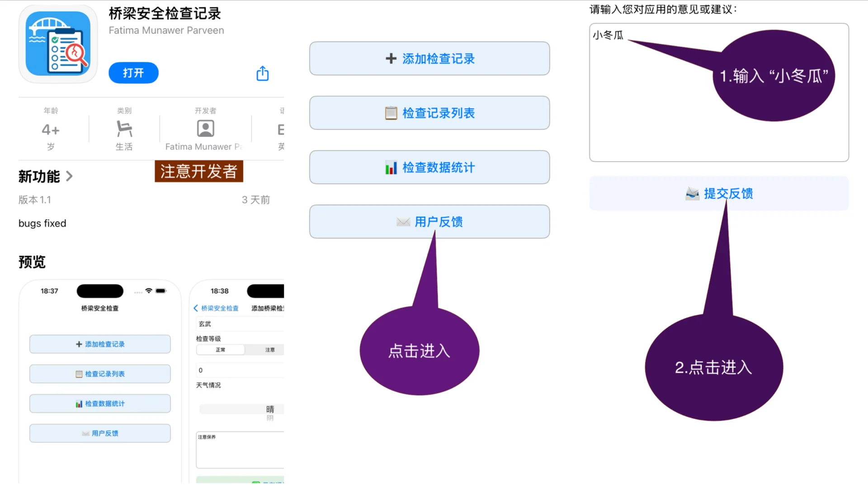Open the share sheet icon on the app page
Viewport: 868px width, 488px height.
pos(262,73)
